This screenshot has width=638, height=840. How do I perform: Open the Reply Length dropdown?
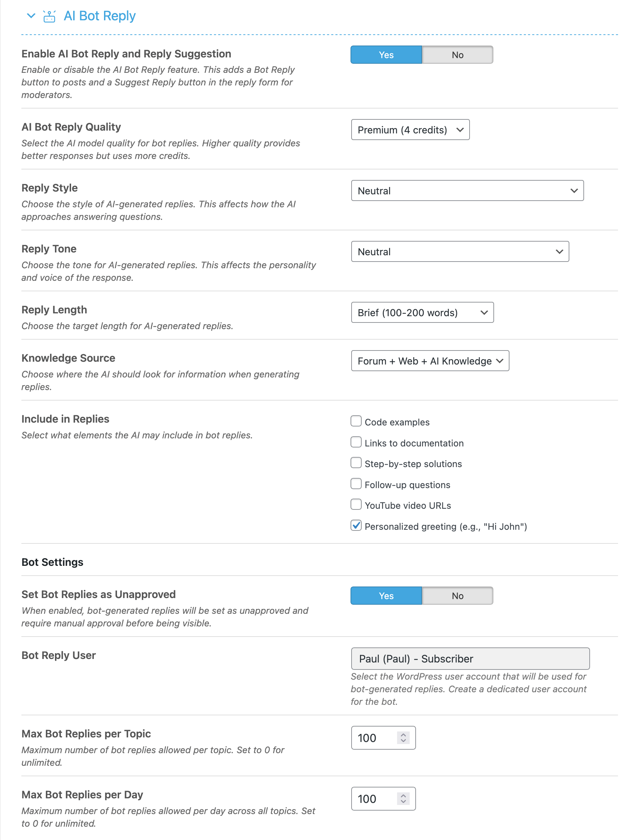pyautogui.click(x=423, y=313)
